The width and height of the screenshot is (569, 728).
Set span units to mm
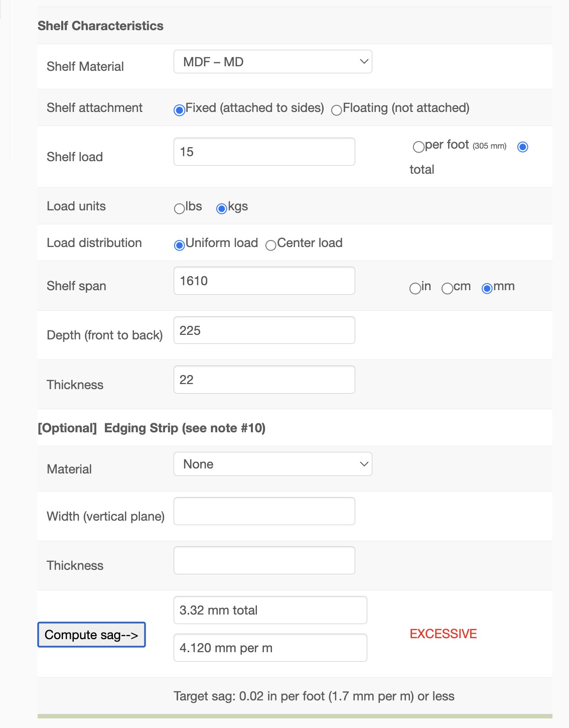pos(487,288)
